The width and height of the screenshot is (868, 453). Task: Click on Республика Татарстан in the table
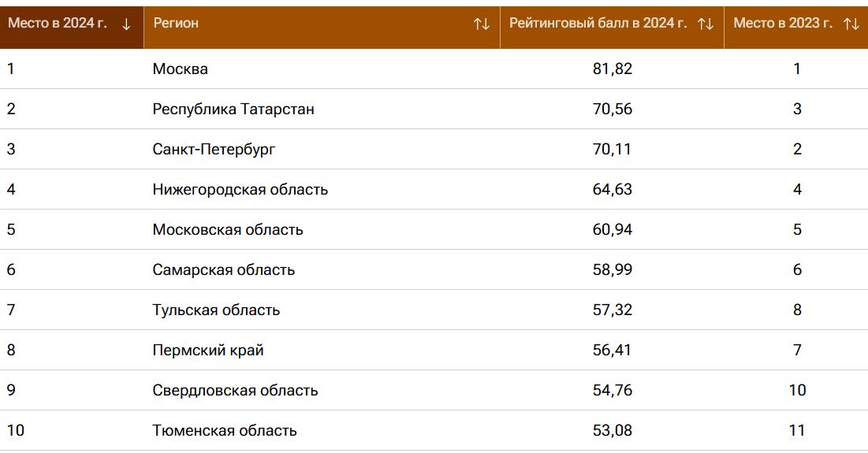[233, 110]
